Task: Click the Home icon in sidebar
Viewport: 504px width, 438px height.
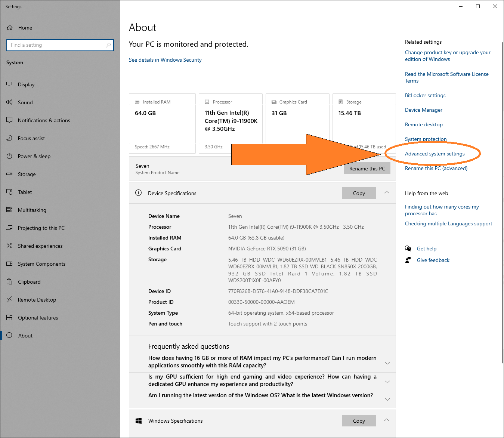Action: pyautogui.click(x=10, y=28)
